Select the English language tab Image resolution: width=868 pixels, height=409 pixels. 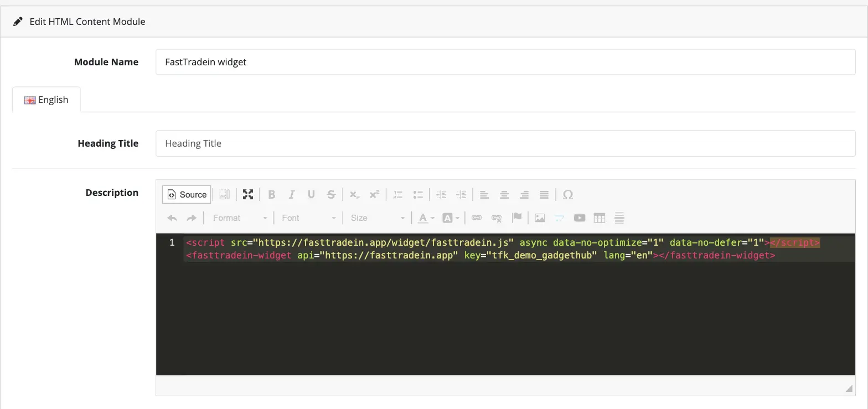(46, 100)
